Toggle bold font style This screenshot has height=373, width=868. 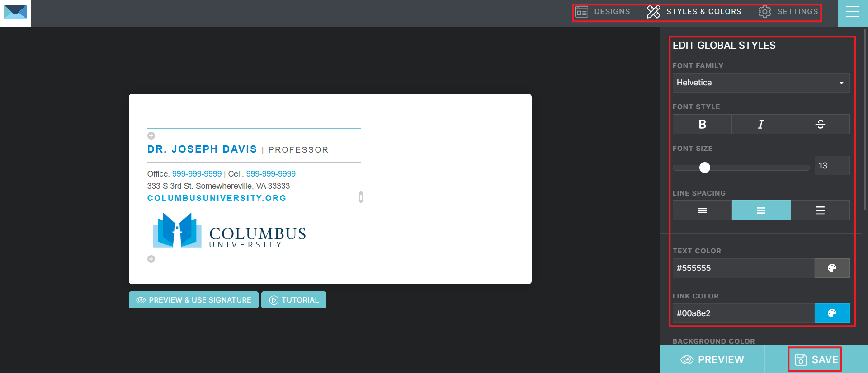[702, 124]
